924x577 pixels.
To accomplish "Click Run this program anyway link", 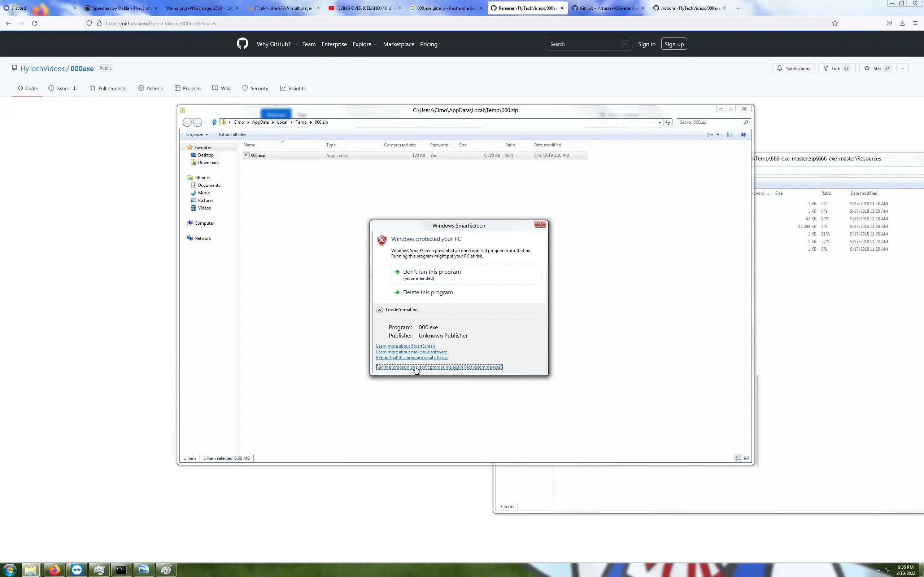I will 439,367.
